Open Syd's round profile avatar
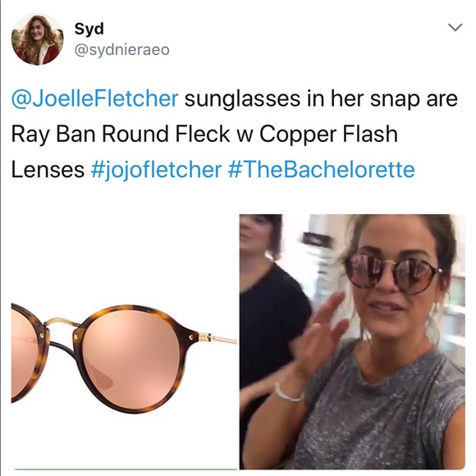This screenshot has height=476, width=476. coord(37,39)
